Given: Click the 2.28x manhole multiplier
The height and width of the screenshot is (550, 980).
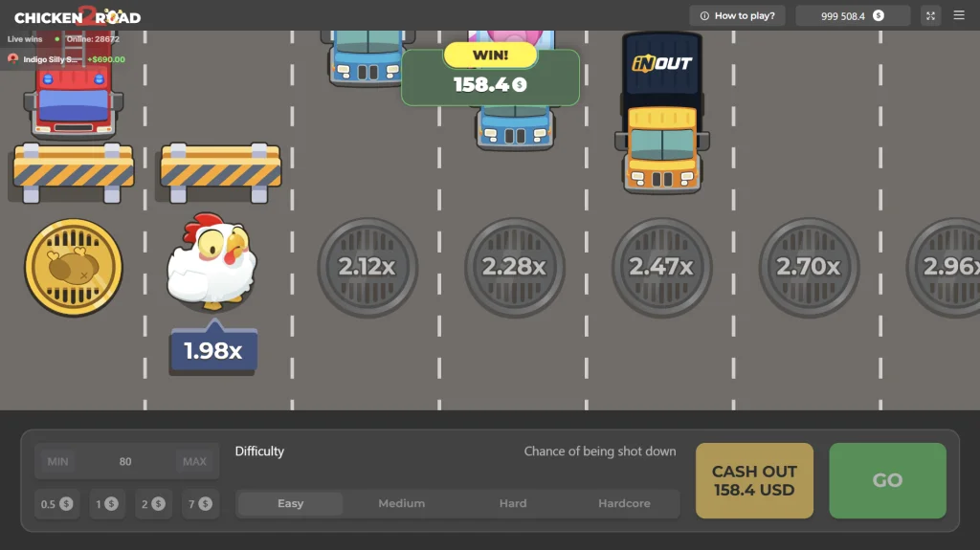Looking at the screenshot, I should pos(514,268).
